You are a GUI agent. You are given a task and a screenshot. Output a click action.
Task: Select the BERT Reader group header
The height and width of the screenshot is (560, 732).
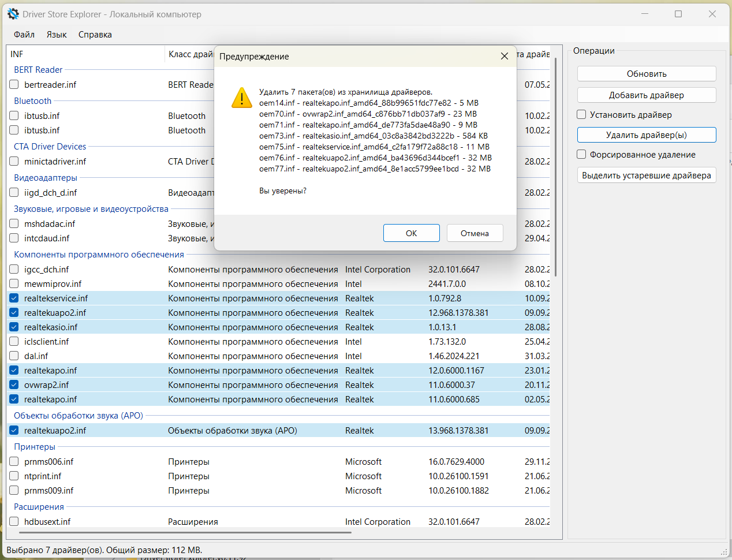pyautogui.click(x=38, y=70)
